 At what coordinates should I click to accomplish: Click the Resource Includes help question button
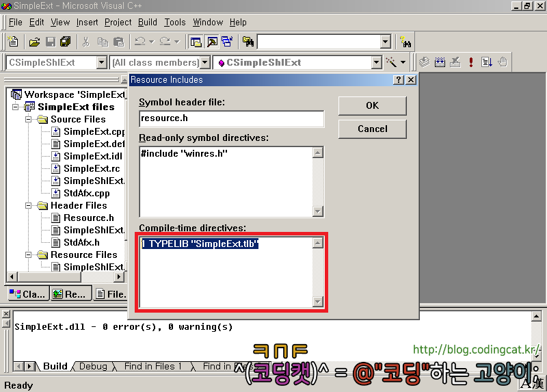pyautogui.click(x=399, y=80)
